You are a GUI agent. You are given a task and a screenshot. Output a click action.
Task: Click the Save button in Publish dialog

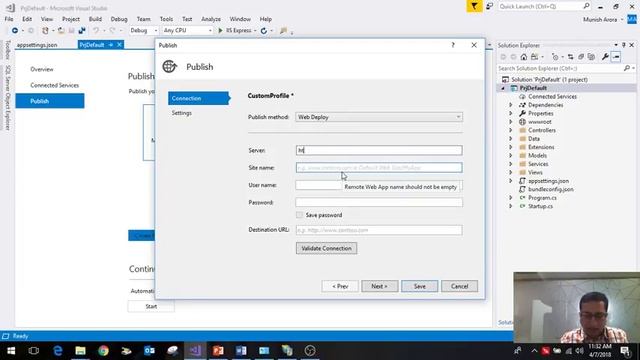tap(419, 286)
